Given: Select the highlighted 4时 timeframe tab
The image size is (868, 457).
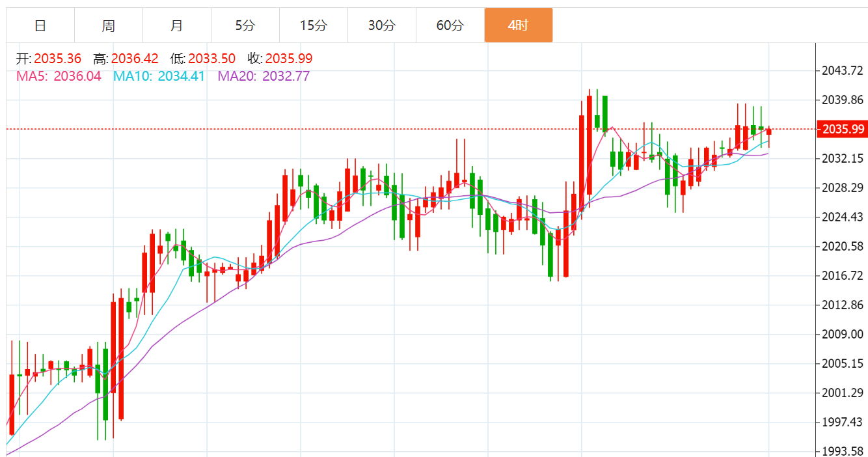Looking at the screenshot, I should 519,25.
